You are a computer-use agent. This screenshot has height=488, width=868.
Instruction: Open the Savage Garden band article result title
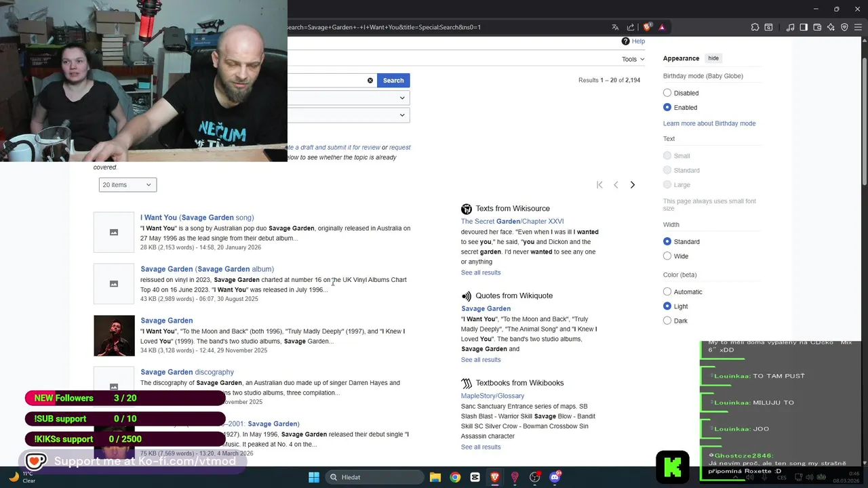point(167,321)
